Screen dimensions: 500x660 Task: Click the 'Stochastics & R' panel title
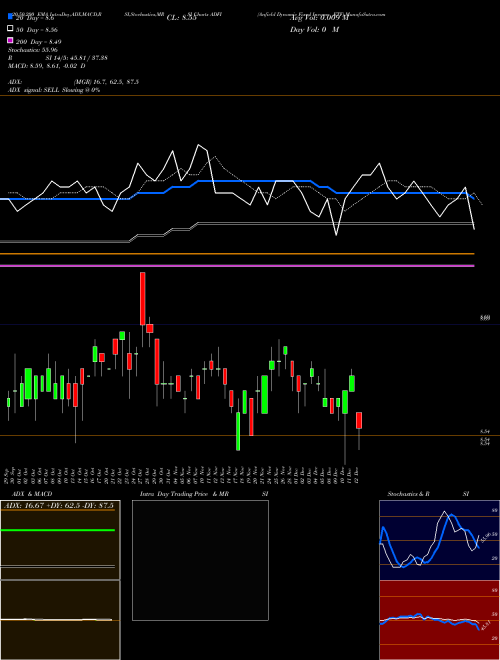pos(408,494)
